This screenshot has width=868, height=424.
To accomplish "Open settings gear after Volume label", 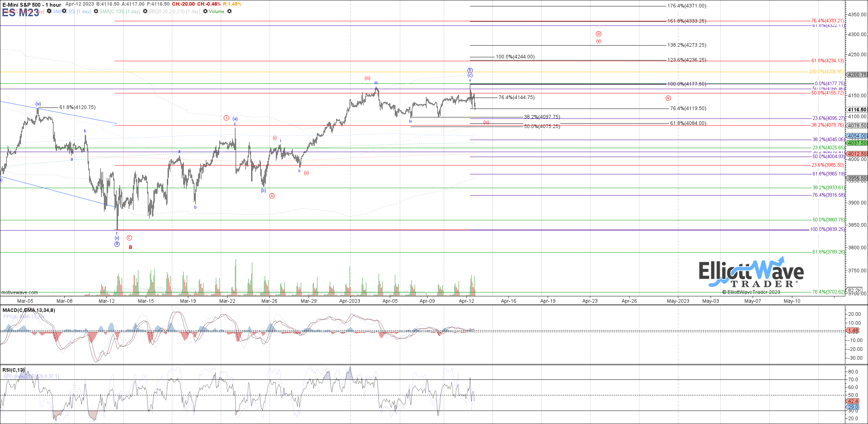I will click(229, 11).
